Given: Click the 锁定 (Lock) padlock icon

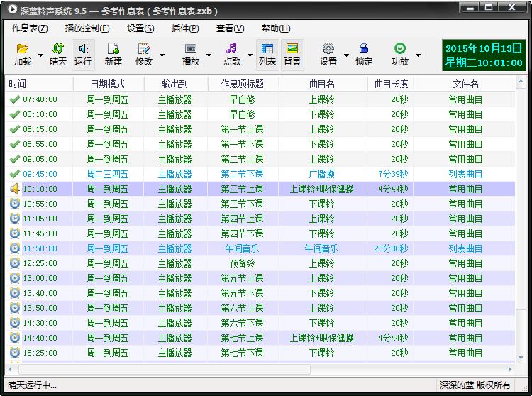Looking at the screenshot, I should [364, 49].
